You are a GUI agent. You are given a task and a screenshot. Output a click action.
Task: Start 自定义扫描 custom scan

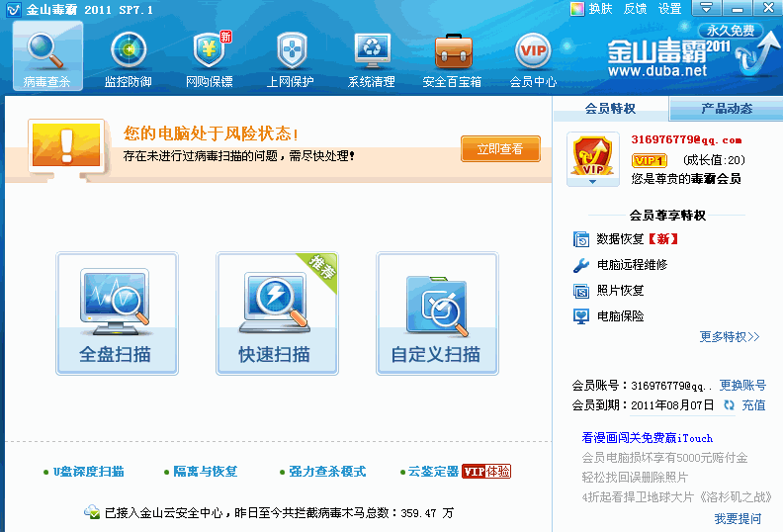437,313
